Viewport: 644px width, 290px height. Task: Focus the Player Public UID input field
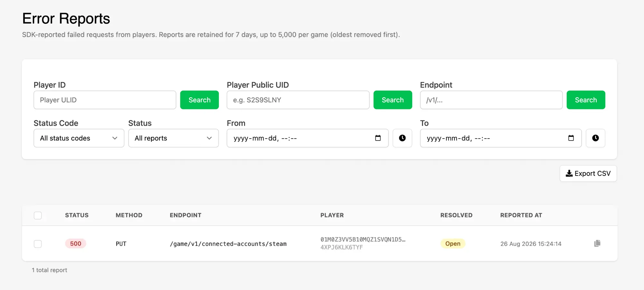pyautogui.click(x=298, y=100)
